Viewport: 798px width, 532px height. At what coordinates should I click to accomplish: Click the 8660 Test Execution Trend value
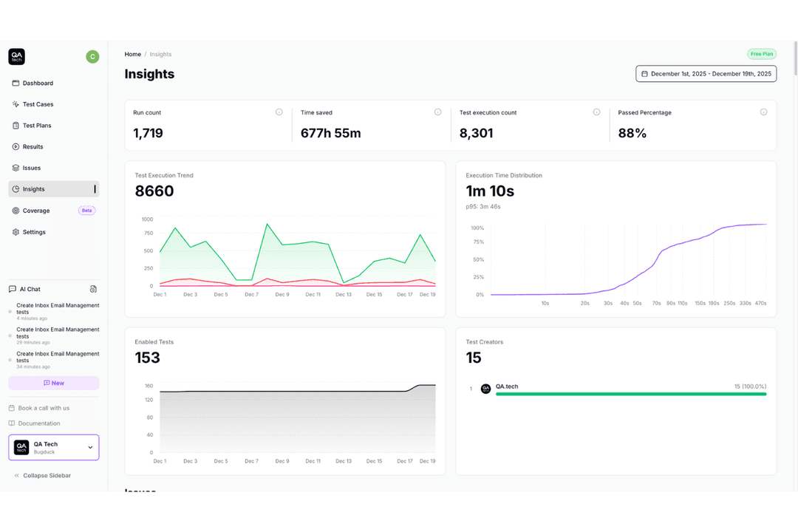pyautogui.click(x=154, y=191)
